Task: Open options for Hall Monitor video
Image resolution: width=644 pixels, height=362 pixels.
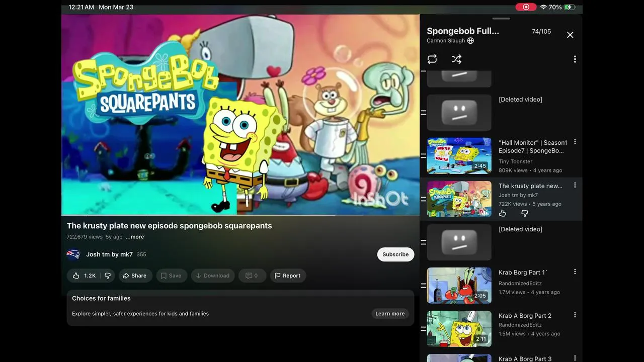Action: (x=575, y=142)
